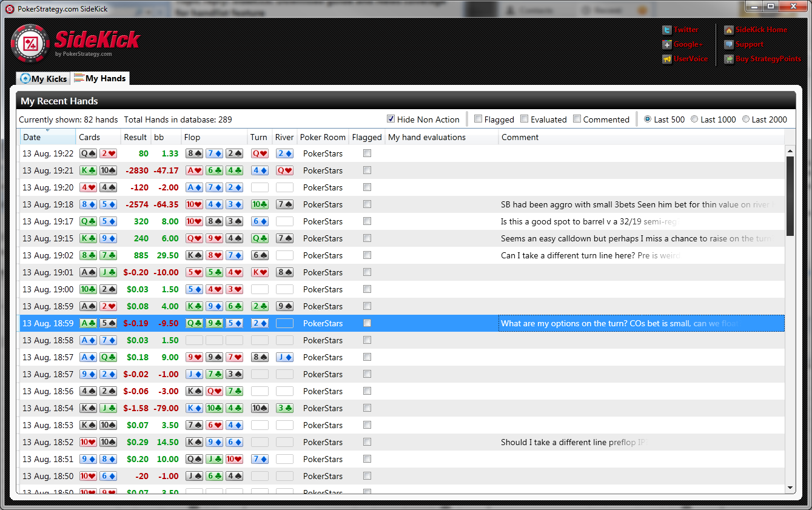
Task: Open the Google+ link
Action: click(x=688, y=44)
